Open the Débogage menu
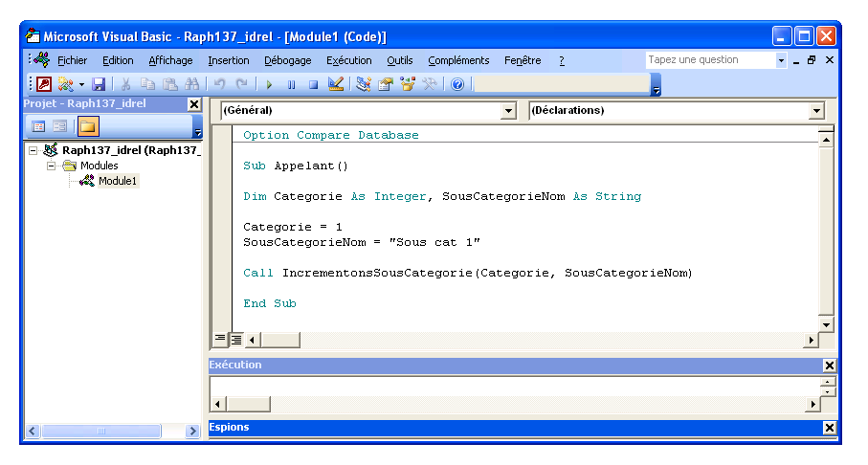The height and width of the screenshot is (465, 868). tap(288, 60)
